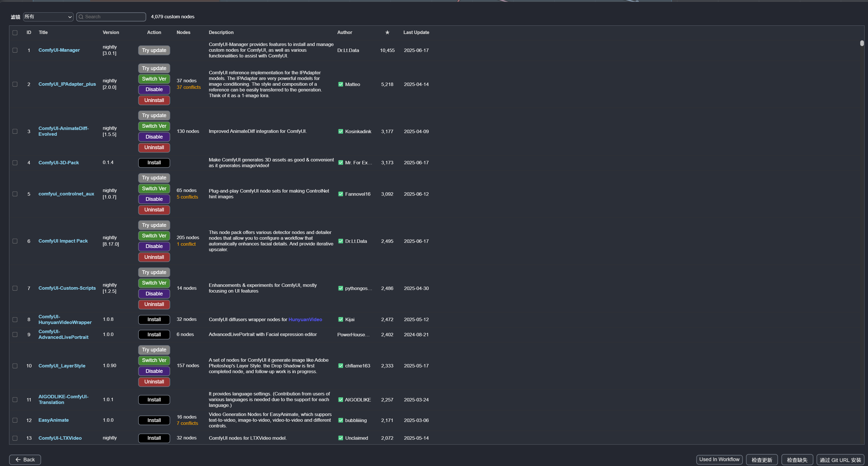Image resolution: width=868 pixels, height=466 pixels.
Task: Click the 通过 Git URL 安装 button
Action: (840, 460)
